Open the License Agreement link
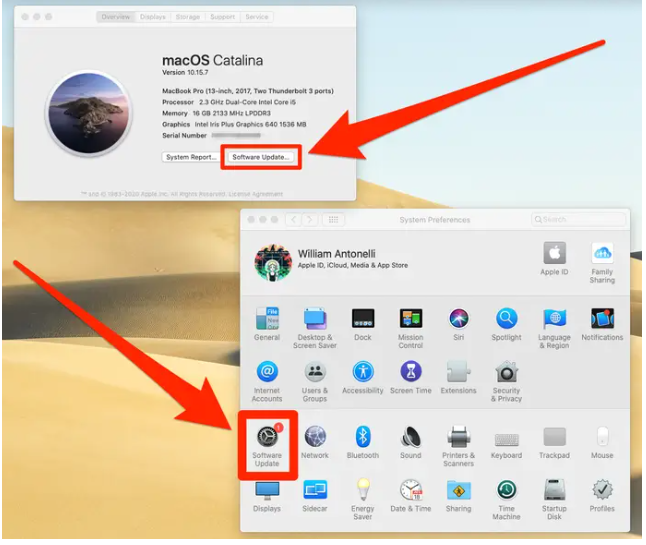The image size is (646, 545). (x=256, y=194)
